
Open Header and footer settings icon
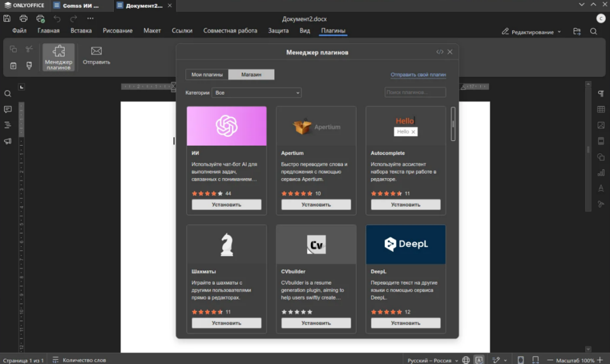click(x=601, y=141)
